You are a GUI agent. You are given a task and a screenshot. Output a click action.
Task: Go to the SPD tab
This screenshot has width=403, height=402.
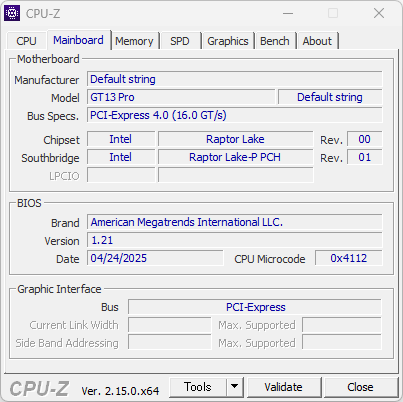tap(180, 41)
